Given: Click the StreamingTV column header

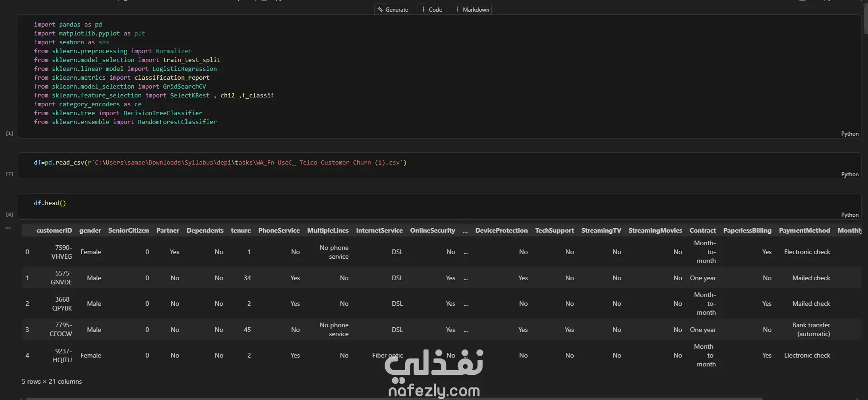Looking at the screenshot, I should coord(601,230).
